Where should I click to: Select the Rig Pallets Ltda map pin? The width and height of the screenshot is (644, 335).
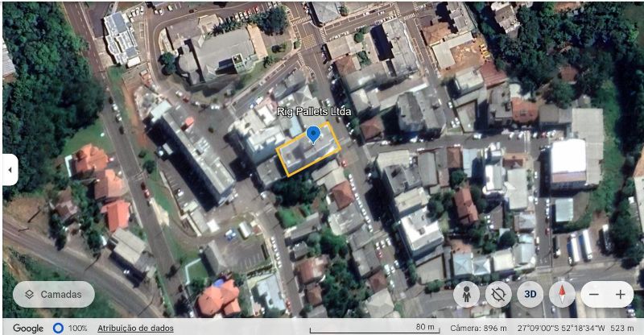coord(313,134)
